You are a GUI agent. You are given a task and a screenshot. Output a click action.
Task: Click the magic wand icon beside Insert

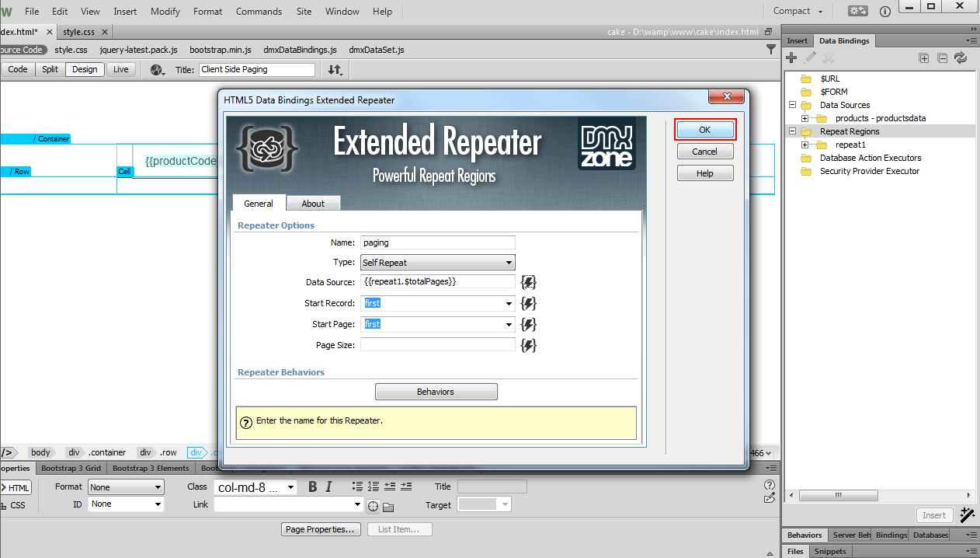(968, 514)
